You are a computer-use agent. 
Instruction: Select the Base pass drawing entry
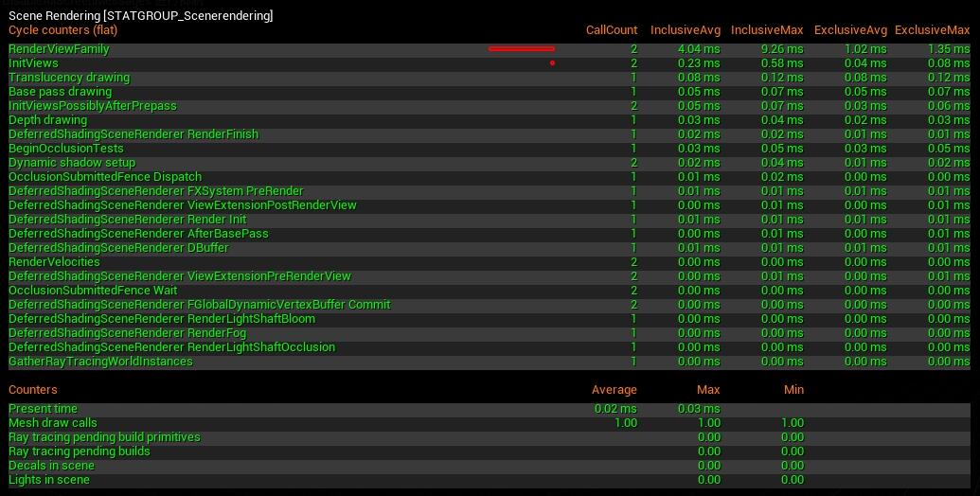point(60,92)
